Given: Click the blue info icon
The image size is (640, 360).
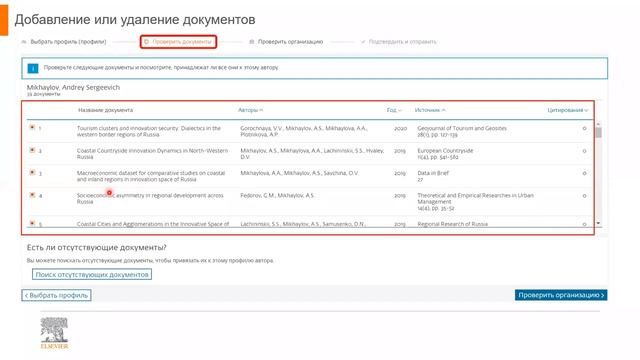Looking at the screenshot, I should pos(33,68).
